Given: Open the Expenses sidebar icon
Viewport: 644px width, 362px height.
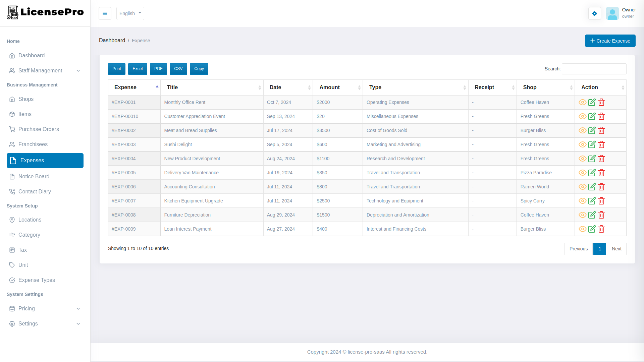Looking at the screenshot, I should 12,161.
